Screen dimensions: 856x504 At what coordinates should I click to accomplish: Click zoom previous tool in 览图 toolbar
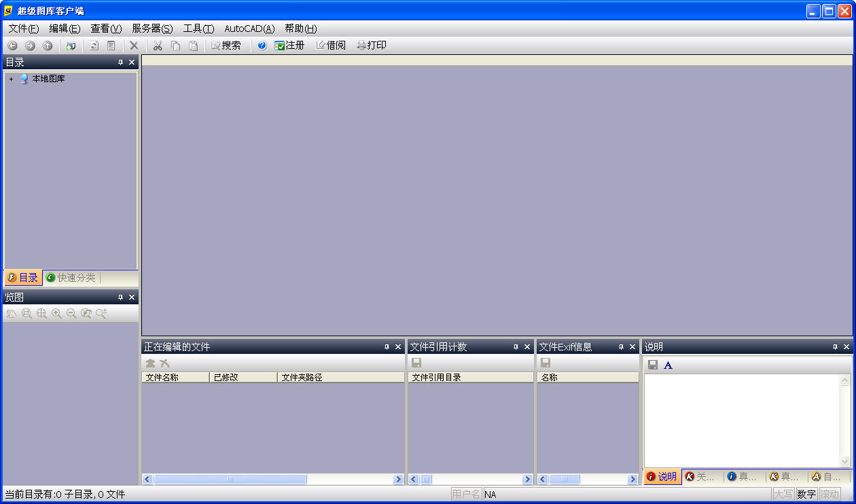(x=86, y=313)
